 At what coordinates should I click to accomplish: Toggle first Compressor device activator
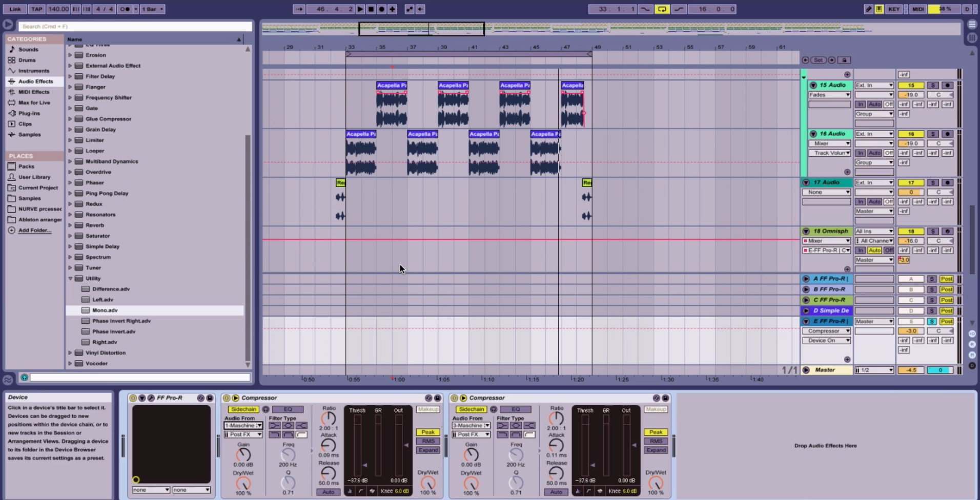[227, 398]
